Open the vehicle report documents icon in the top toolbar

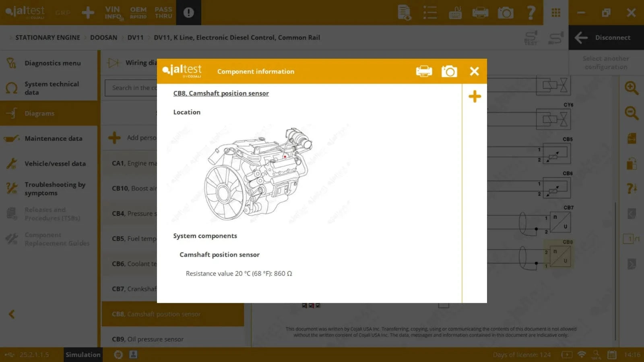[405, 12]
